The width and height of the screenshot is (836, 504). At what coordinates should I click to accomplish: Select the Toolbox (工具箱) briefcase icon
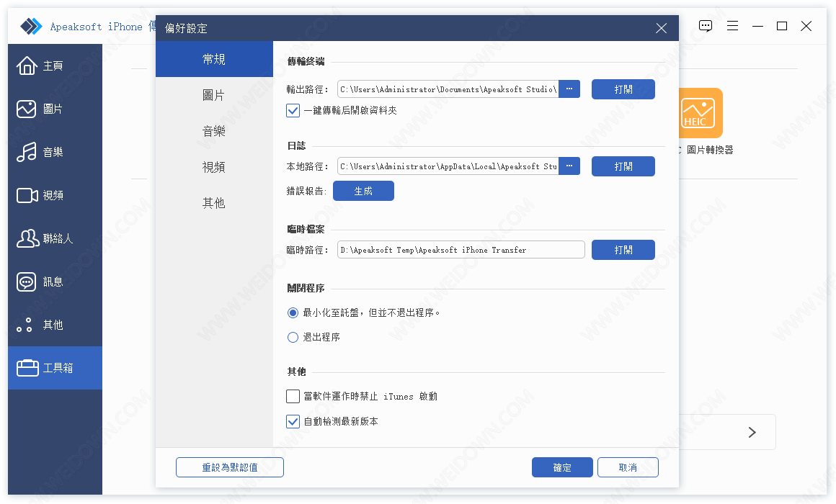tap(27, 368)
